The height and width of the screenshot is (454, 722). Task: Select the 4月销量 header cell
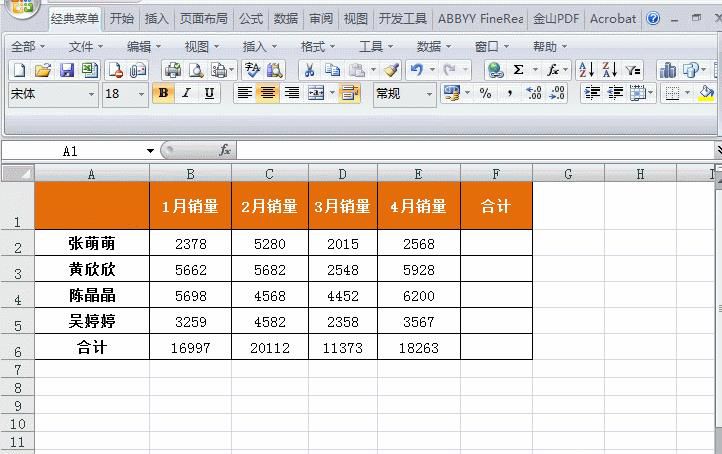click(x=419, y=206)
